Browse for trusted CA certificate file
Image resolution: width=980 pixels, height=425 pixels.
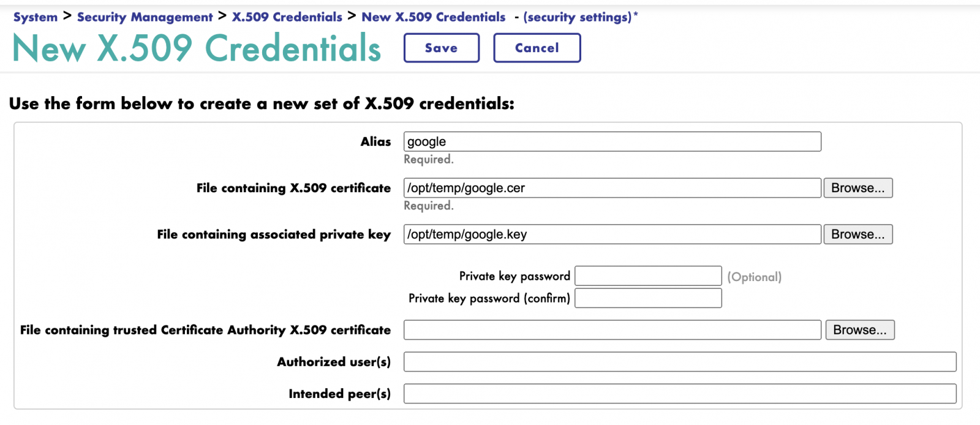pyautogui.click(x=860, y=330)
